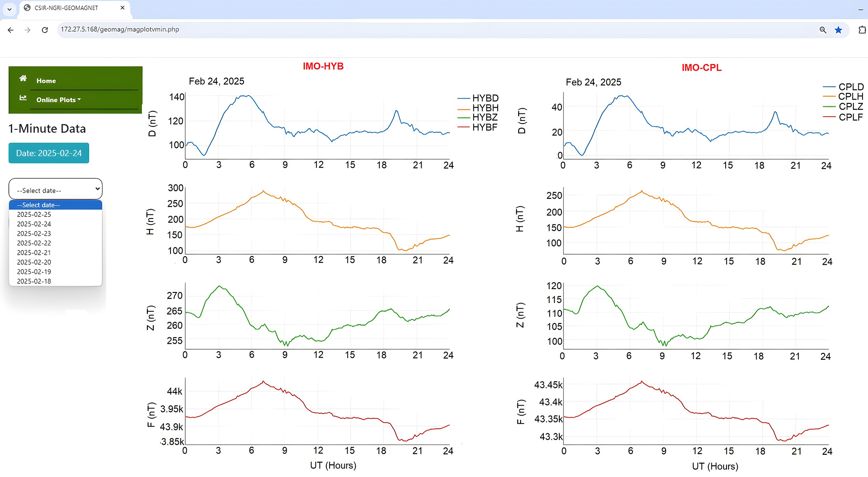Screen dimensions: 868x477
Task: Toggle HYBD trace in legend
Action: pyautogui.click(x=485, y=98)
